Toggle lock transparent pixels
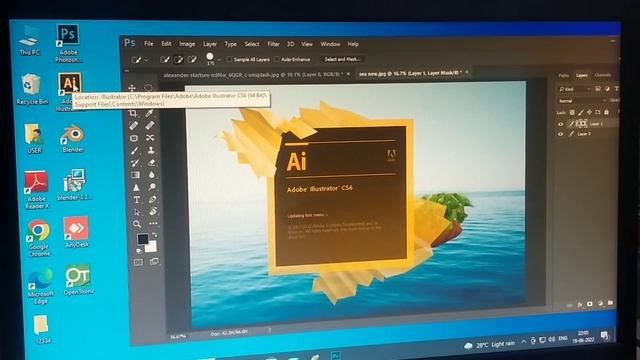The height and width of the screenshot is (360, 640). point(572,112)
